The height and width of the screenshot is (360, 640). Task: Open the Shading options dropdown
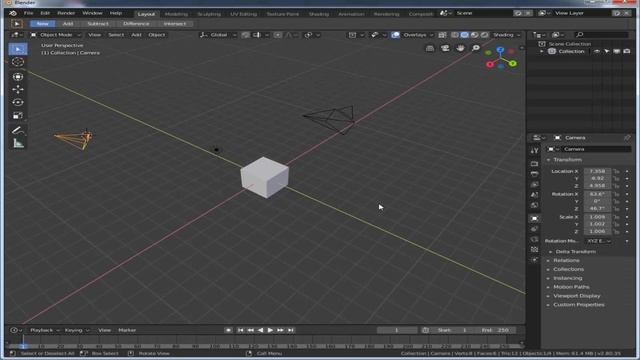[507, 35]
